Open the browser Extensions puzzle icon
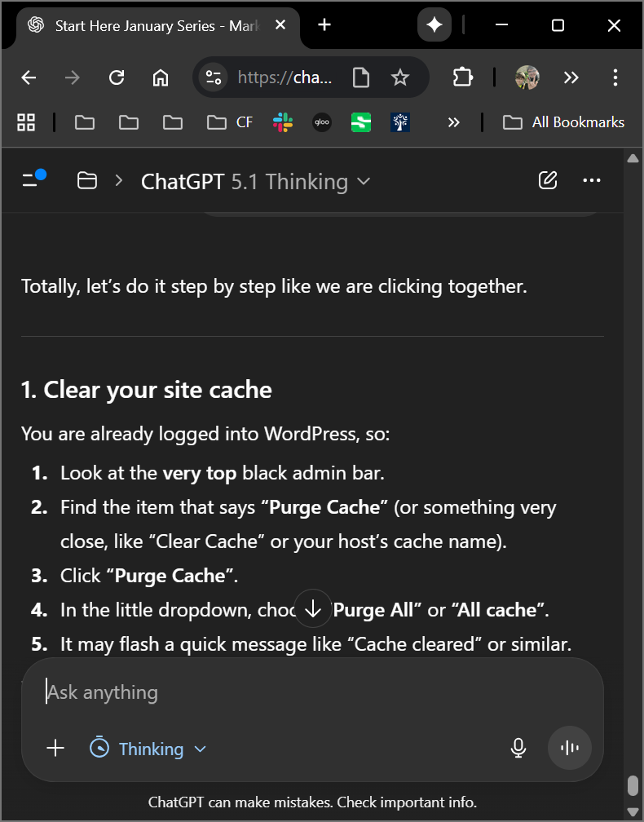The height and width of the screenshot is (822, 644). click(462, 77)
